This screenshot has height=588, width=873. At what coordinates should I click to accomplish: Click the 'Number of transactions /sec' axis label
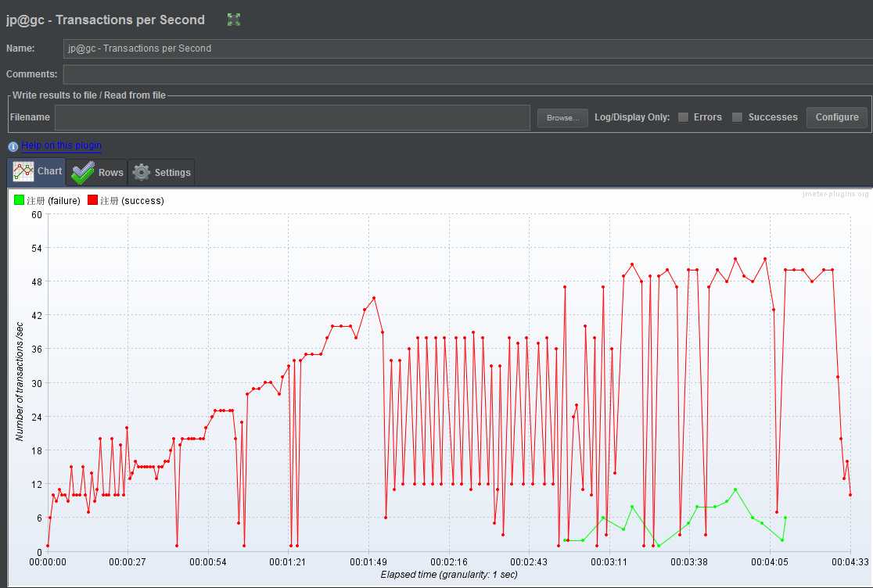[20, 382]
